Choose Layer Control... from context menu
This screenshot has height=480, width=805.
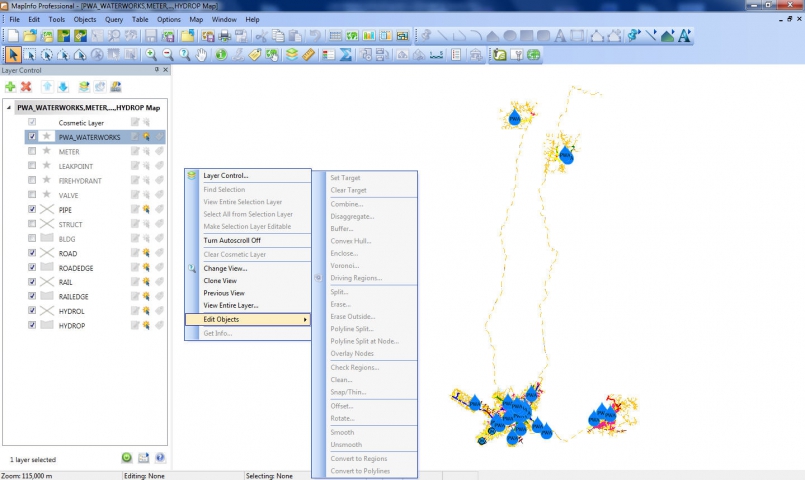(248, 176)
